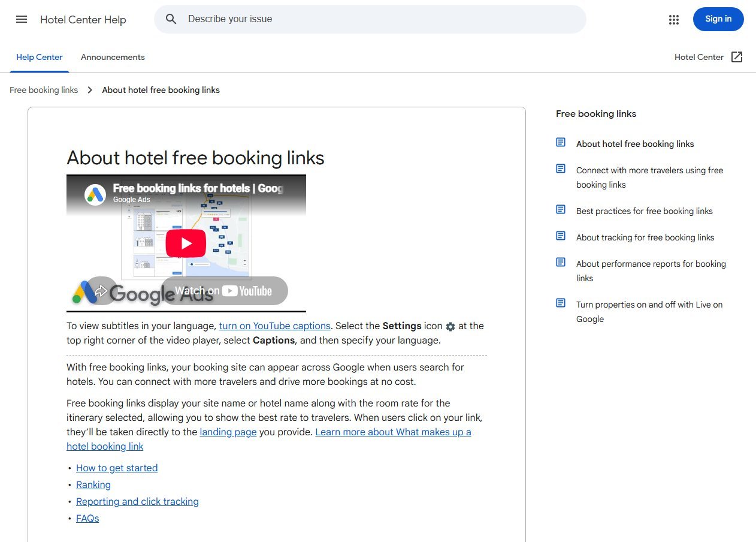Jump to the FAQs section

87,519
